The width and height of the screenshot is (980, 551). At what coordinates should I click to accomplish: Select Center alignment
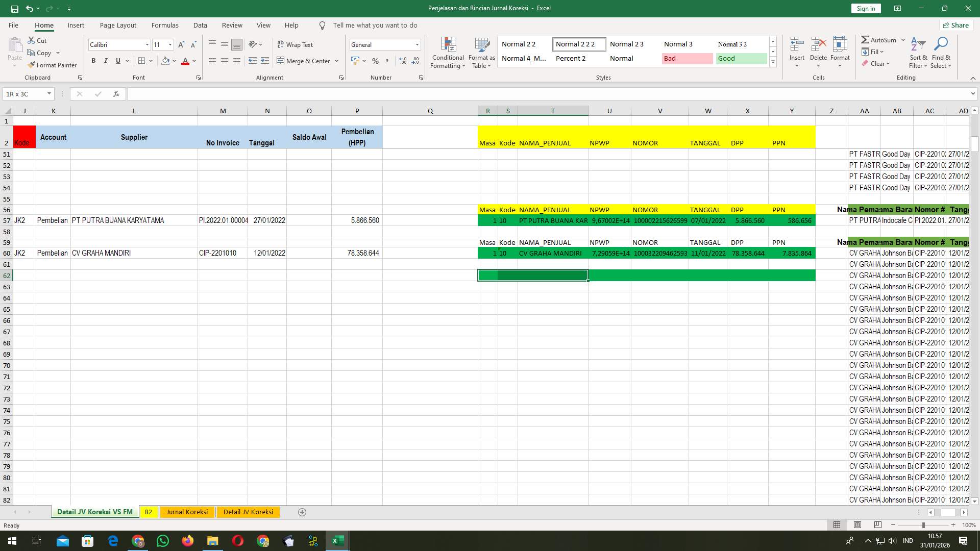225,61
